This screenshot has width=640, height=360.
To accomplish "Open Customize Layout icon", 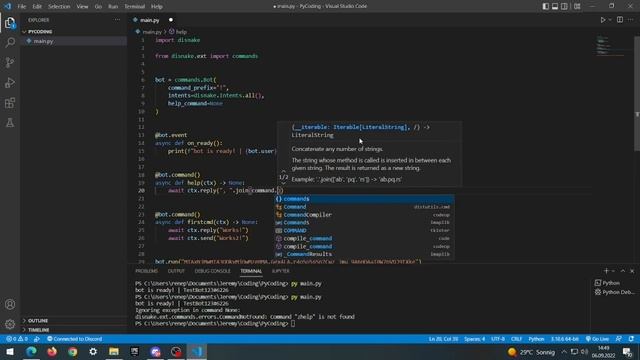I will (577, 6).
